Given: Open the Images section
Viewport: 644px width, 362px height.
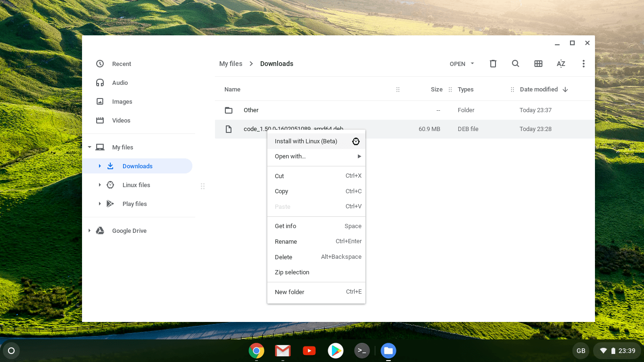Looking at the screenshot, I should 122,101.
